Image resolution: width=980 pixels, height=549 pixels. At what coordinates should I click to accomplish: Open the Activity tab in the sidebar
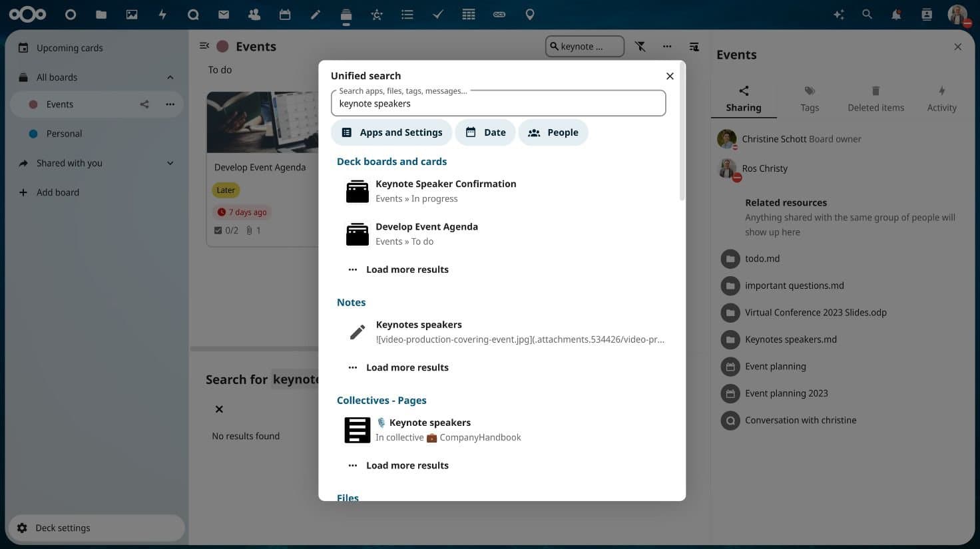tap(941, 97)
